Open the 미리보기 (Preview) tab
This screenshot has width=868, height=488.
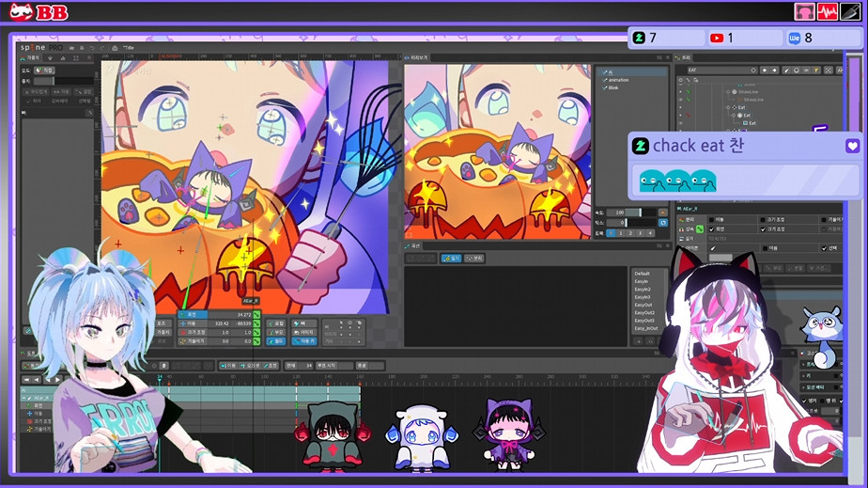coord(416,57)
